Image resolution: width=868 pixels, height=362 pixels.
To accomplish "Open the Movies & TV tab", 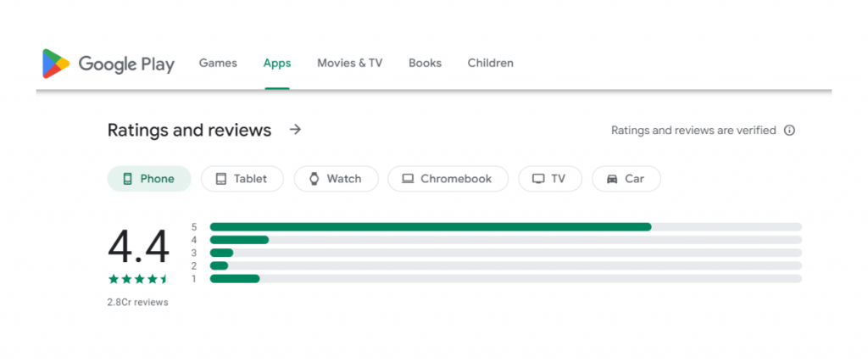I will [349, 63].
